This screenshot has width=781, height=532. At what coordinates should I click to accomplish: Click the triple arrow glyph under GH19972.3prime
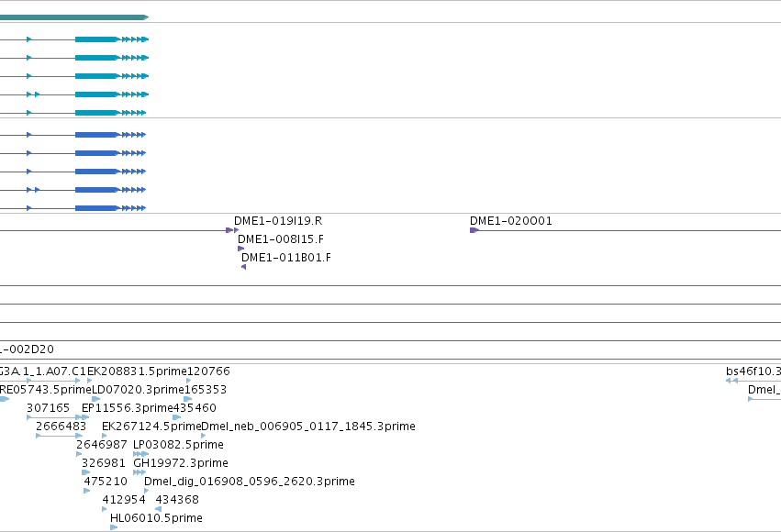point(139,472)
